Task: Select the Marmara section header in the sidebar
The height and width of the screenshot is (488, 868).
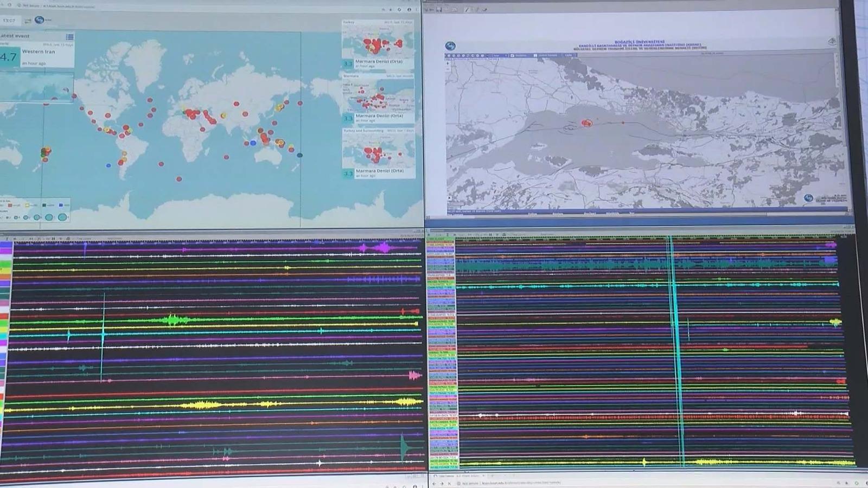Action: (352, 76)
